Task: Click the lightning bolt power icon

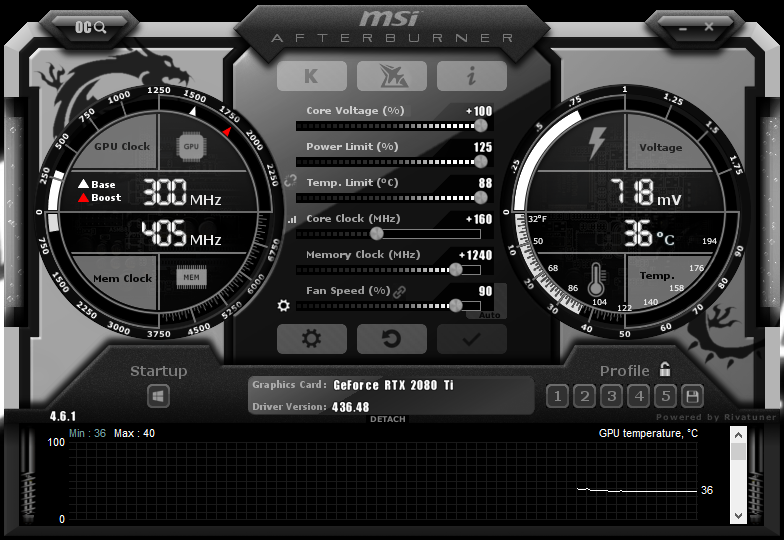Action: [598, 143]
